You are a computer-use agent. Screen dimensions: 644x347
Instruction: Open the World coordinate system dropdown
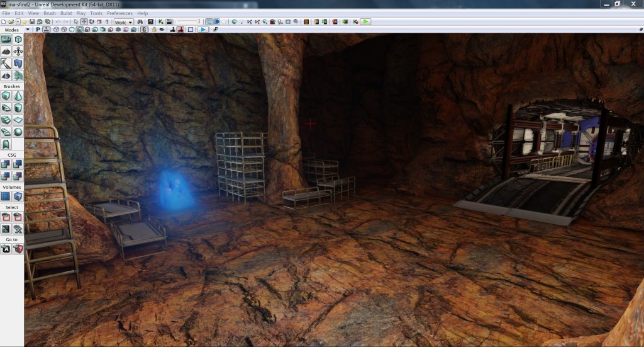pyautogui.click(x=123, y=21)
